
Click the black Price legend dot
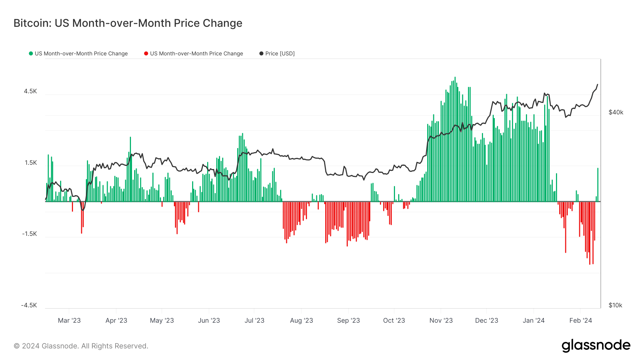(261, 54)
